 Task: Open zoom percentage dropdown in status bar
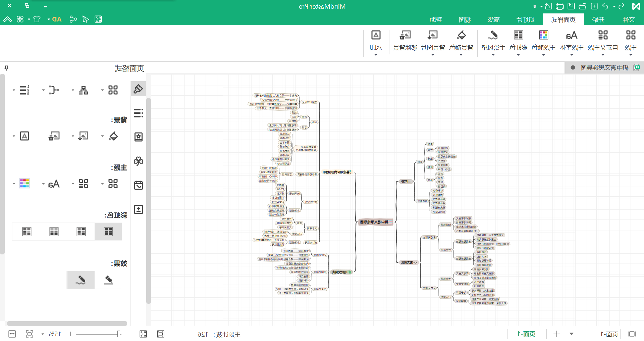coord(43,334)
